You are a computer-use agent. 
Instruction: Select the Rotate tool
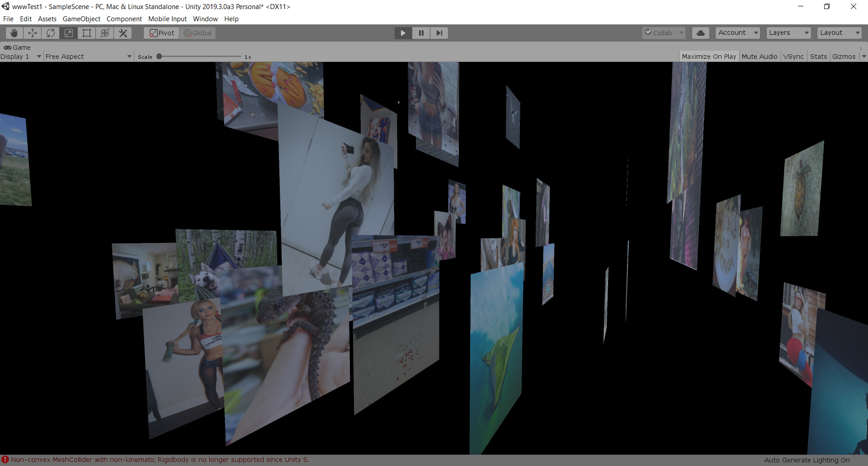[51, 33]
